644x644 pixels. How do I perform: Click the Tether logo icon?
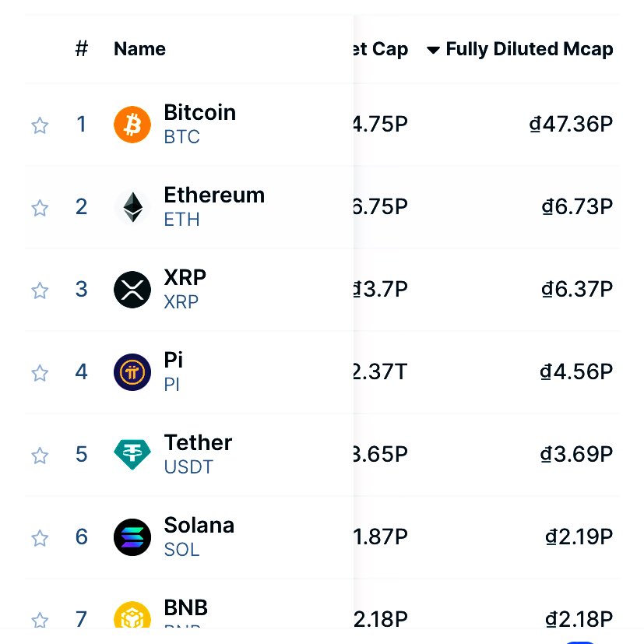pos(132,454)
